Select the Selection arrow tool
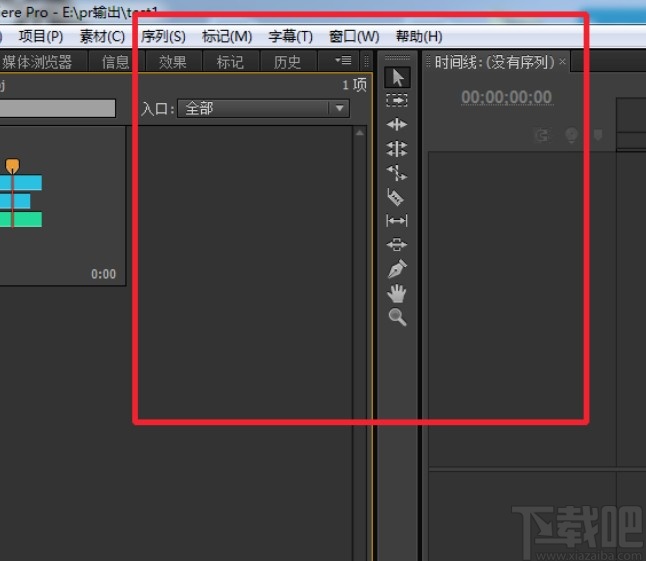 (x=397, y=77)
